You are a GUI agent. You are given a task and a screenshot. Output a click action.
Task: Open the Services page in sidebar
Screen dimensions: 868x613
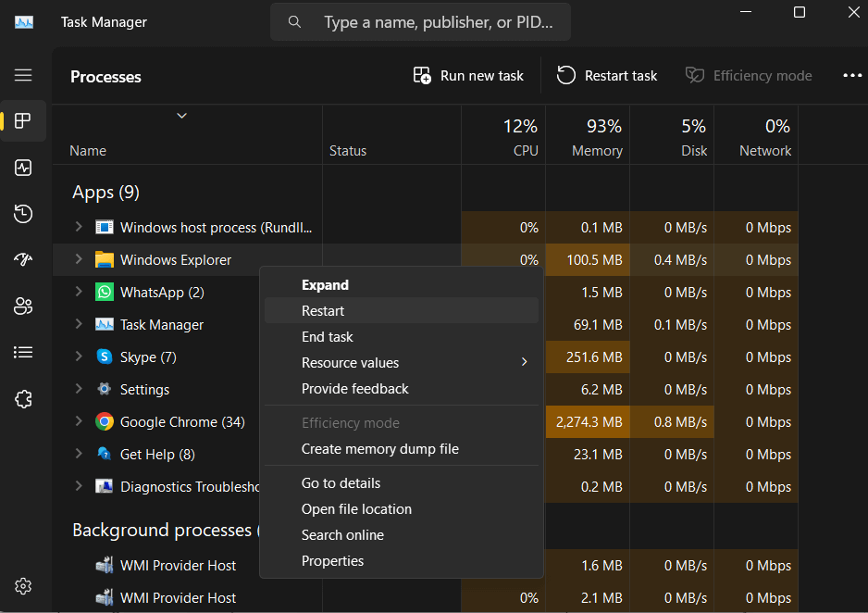(x=23, y=399)
